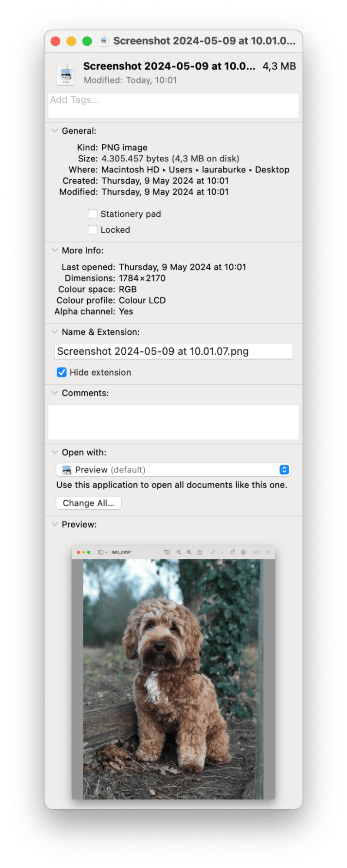Collapse the Open with section
Image resolution: width=347 pixels, height=868 pixels.
[55, 452]
